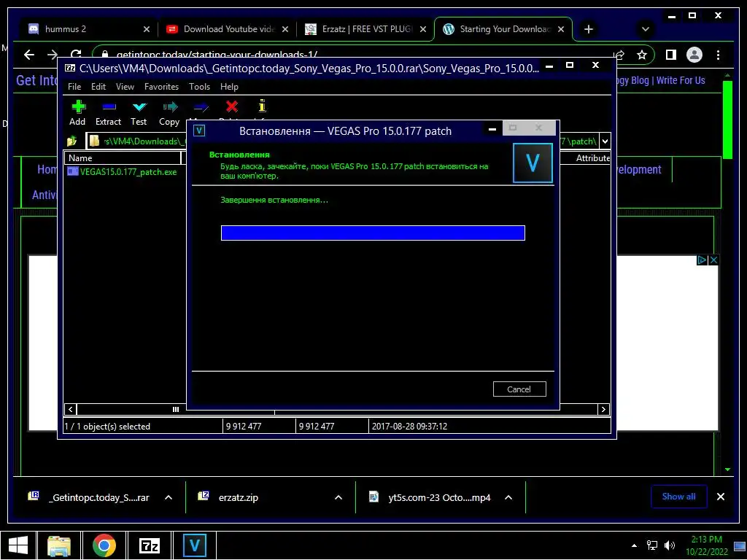Screen dimensions: 747x560
Task: Open the Edit menu in 7-Zip
Action: pos(98,87)
